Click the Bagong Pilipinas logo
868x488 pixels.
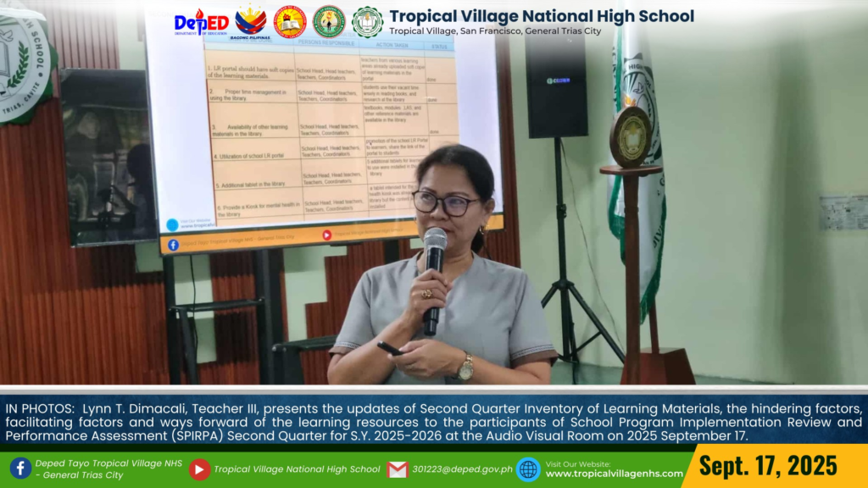click(250, 21)
